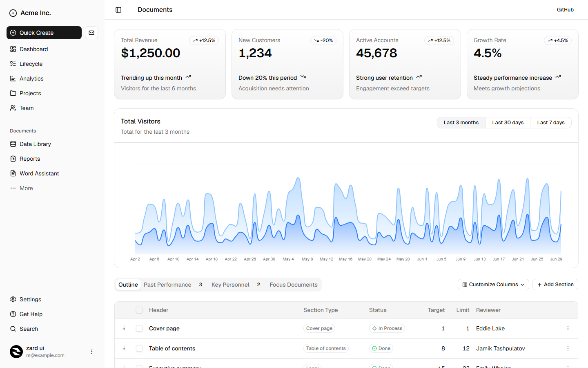Click the Add Section button
Viewport: 588px width, 368px height.
click(555, 285)
